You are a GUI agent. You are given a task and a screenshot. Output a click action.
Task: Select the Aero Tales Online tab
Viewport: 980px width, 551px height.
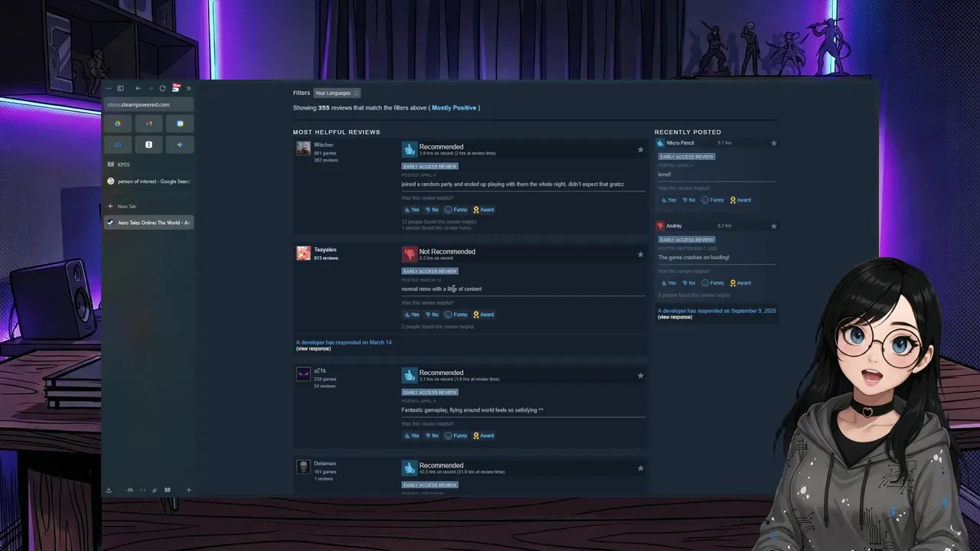point(149,223)
